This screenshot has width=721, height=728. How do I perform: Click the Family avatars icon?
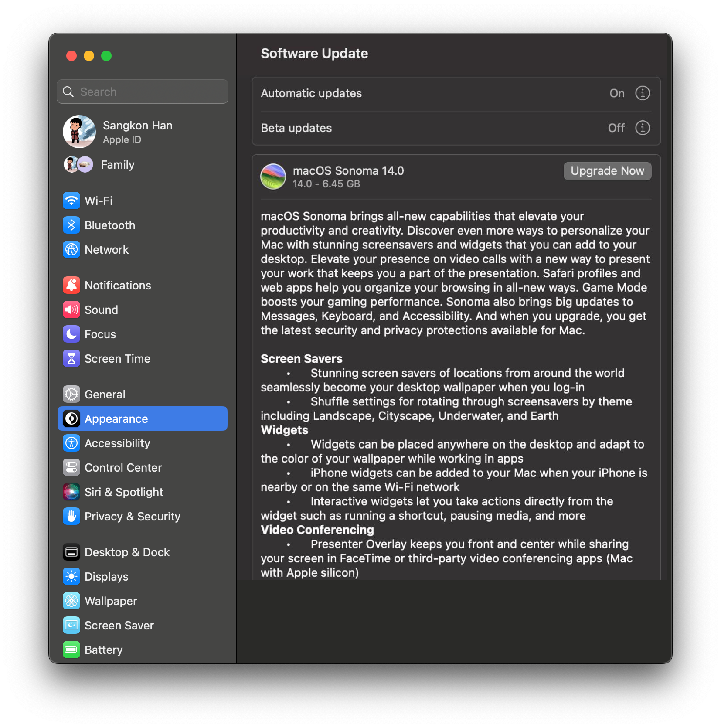pos(78,164)
